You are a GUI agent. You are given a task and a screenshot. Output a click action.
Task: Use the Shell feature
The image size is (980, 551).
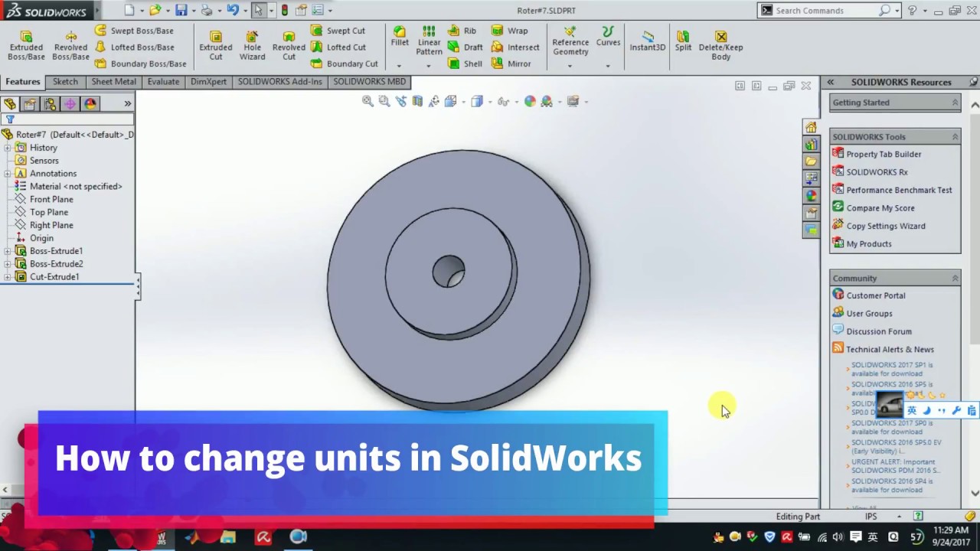tap(465, 64)
